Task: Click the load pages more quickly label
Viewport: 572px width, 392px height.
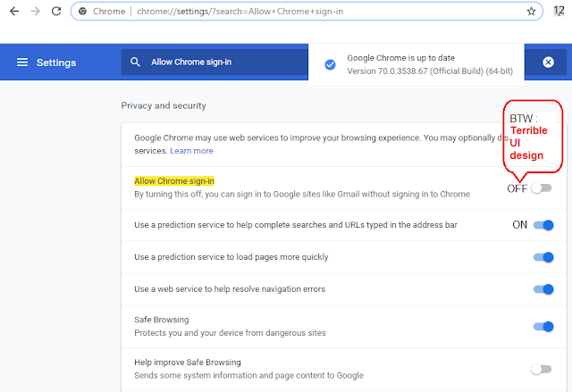Action: pos(231,257)
